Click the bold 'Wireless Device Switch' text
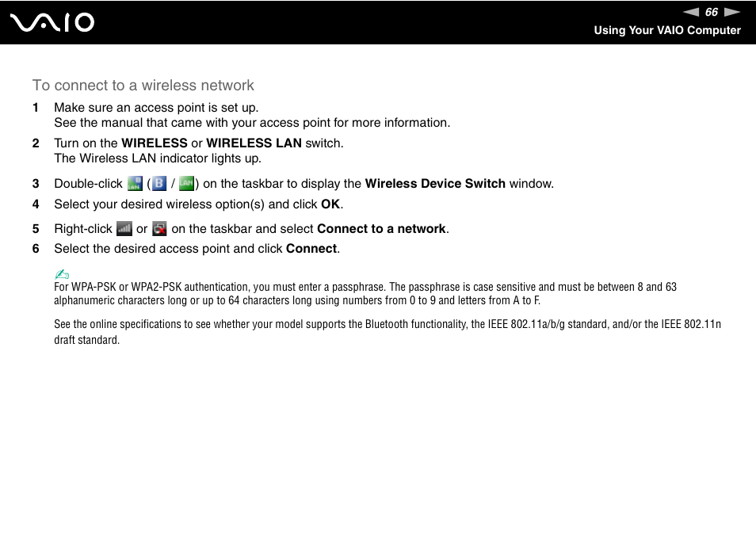The height and width of the screenshot is (534, 756). [435, 184]
